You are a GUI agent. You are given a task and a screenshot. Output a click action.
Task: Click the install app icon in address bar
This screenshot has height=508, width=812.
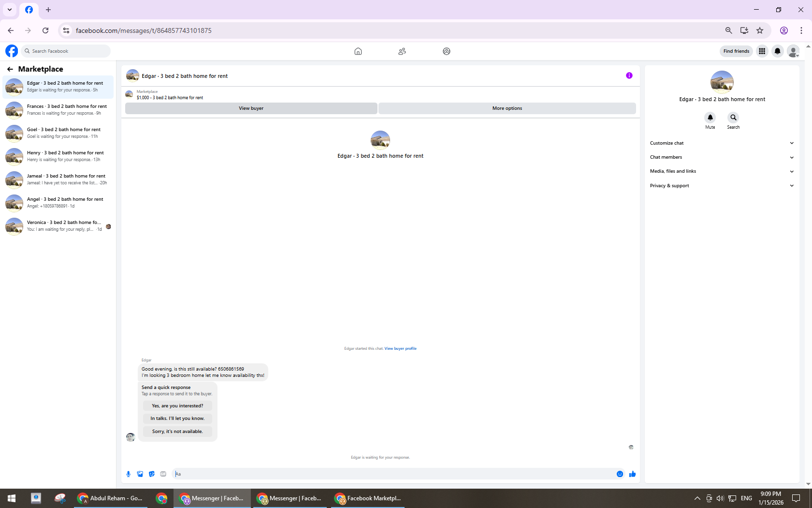pyautogui.click(x=744, y=30)
